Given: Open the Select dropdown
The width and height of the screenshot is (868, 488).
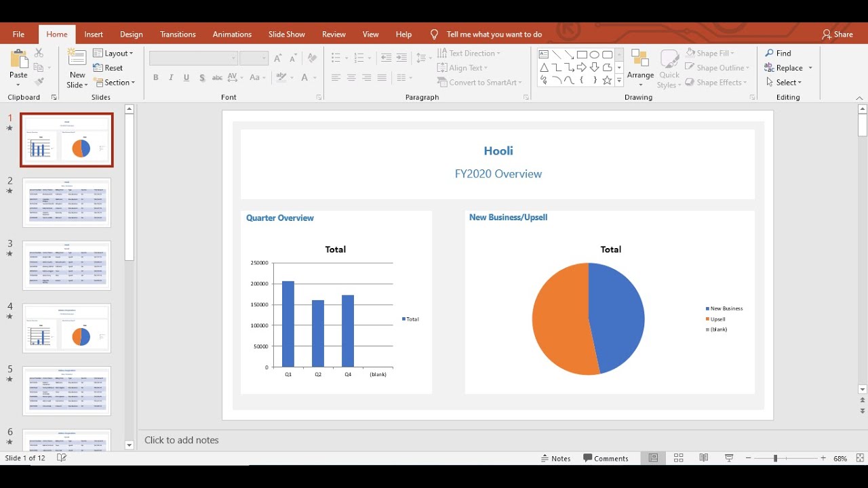Looking at the screenshot, I should pos(783,83).
